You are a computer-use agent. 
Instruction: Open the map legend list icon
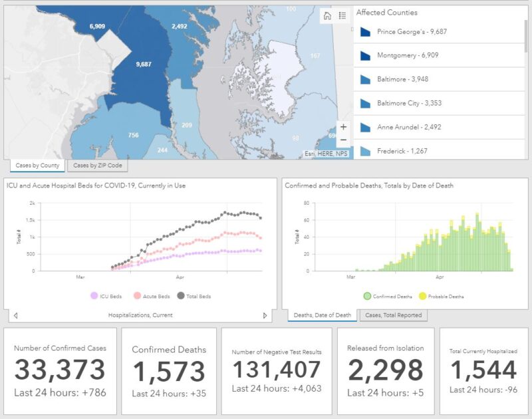pyautogui.click(x=342, y=16)
